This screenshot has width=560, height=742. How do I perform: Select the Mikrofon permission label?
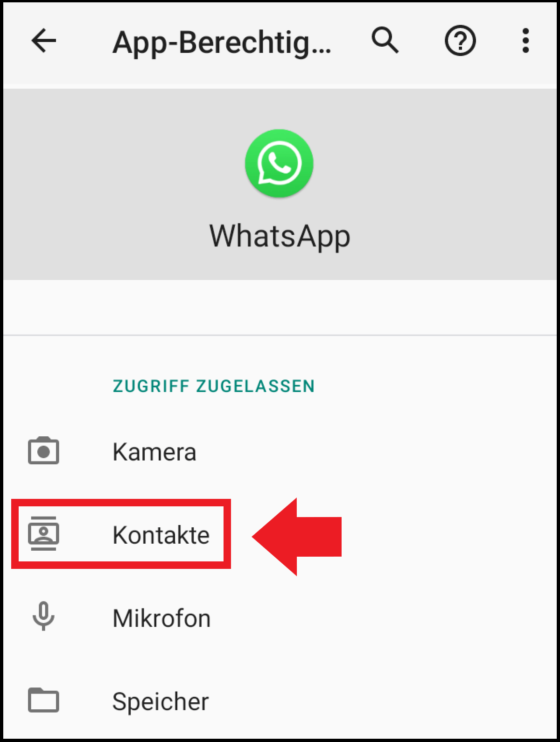(161, 618)
